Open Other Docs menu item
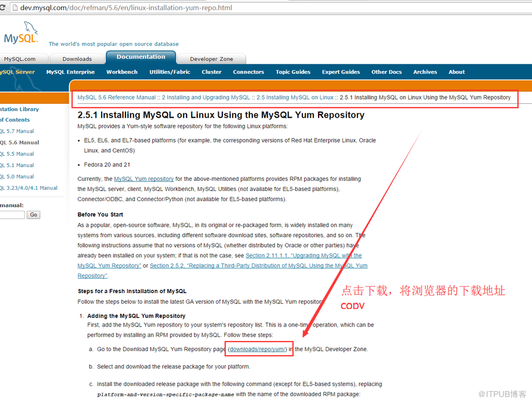 tap(386, 72)
